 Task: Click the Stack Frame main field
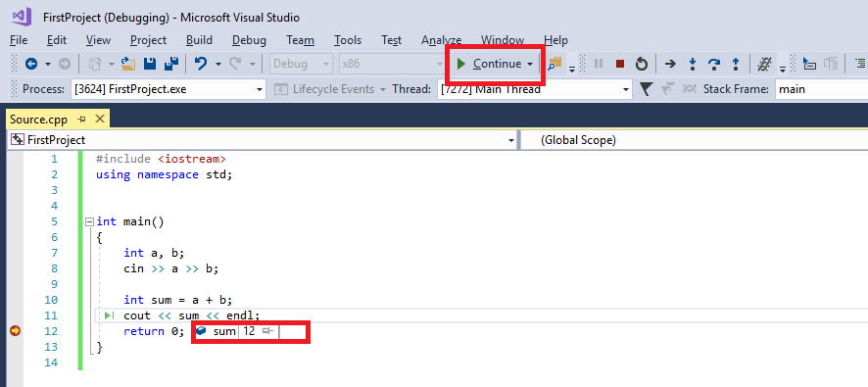click(x=822, y=89)
